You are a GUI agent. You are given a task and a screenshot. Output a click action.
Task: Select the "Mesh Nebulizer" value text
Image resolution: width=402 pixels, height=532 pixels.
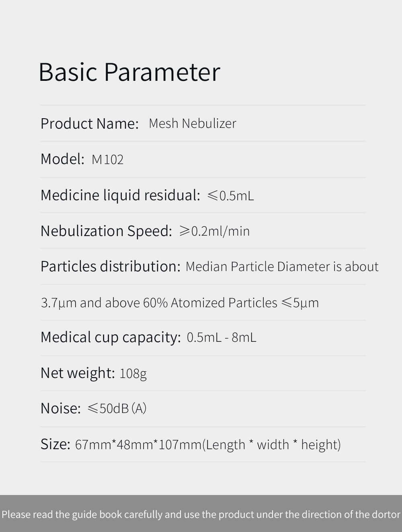pyautogui.click(x=192, y=123)
